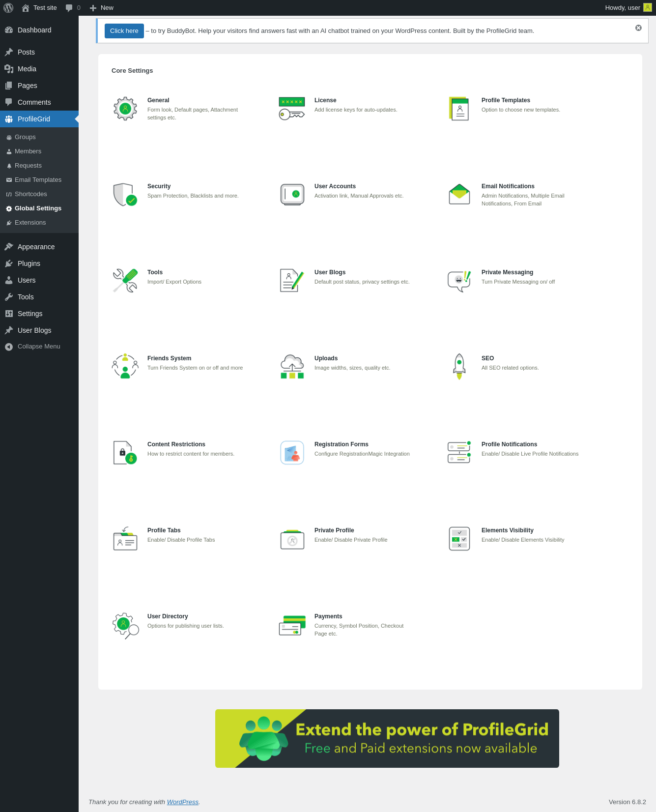Viewport: 656px width, 812px height.
Task: Open Comments in the sidebar
Action: [39, 102]
